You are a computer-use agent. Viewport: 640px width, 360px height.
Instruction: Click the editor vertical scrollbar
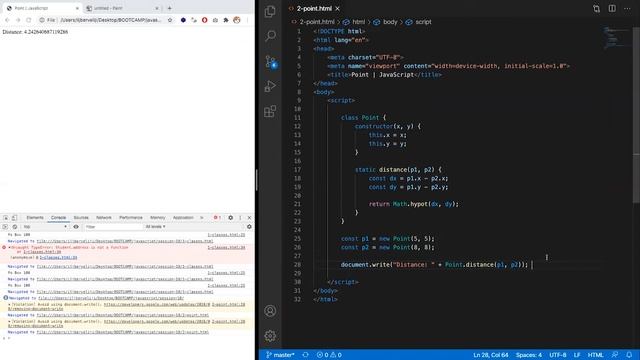pos(636,114)
